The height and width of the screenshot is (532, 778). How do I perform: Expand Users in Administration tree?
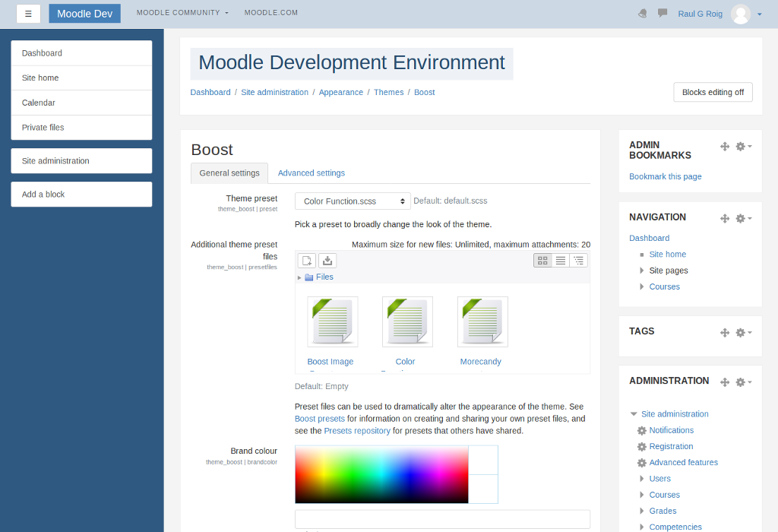click(x=641, y=479)
